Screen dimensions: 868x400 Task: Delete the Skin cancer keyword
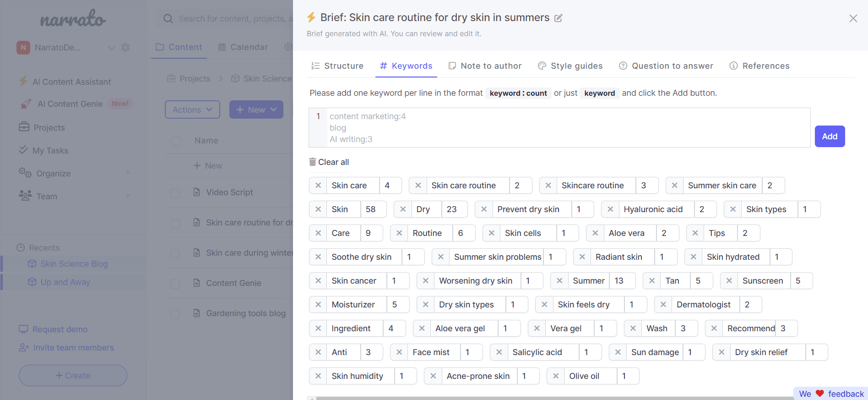pyautogui.click(x=318, y=281)
